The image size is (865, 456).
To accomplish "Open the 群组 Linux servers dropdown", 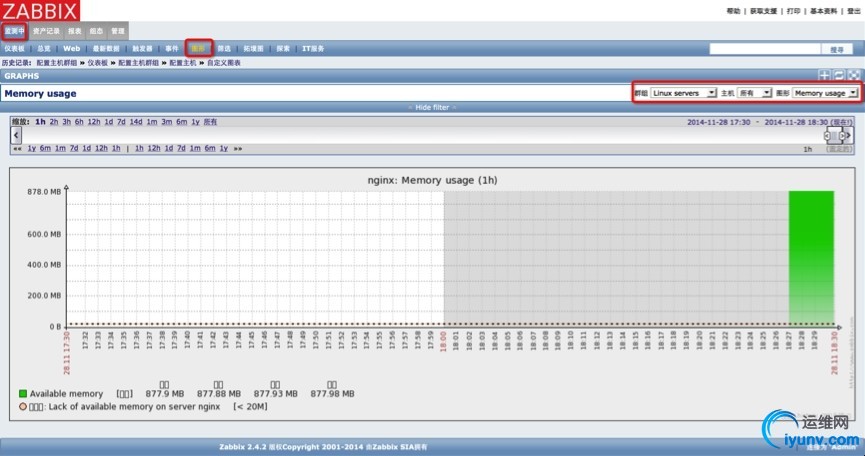I will (683, 93).
